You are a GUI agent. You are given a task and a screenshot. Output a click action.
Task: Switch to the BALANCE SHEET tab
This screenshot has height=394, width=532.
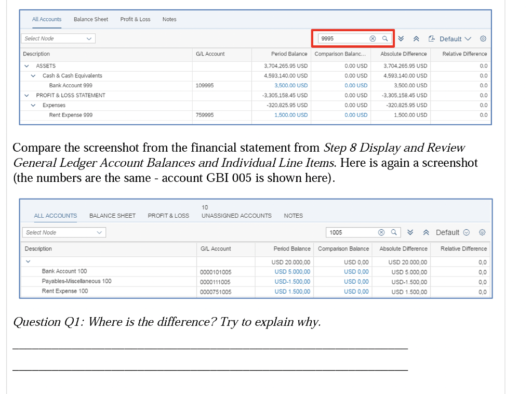click(112, 215)
